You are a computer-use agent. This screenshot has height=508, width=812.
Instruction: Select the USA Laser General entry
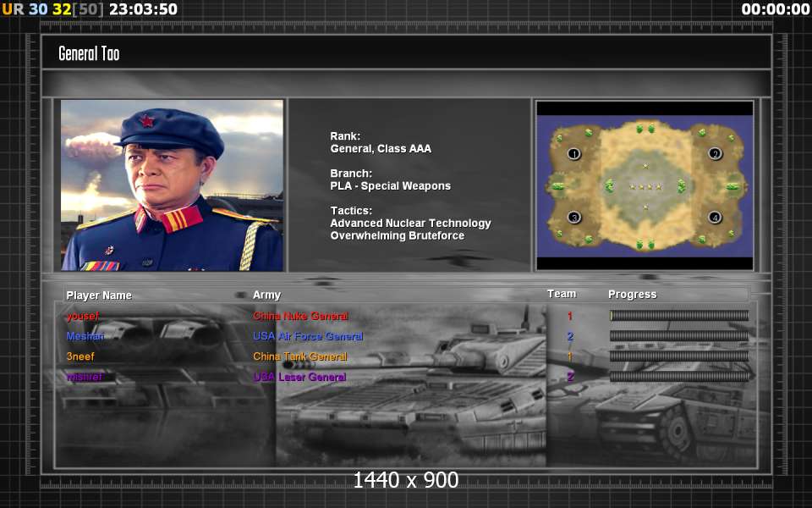click(299, 377)
